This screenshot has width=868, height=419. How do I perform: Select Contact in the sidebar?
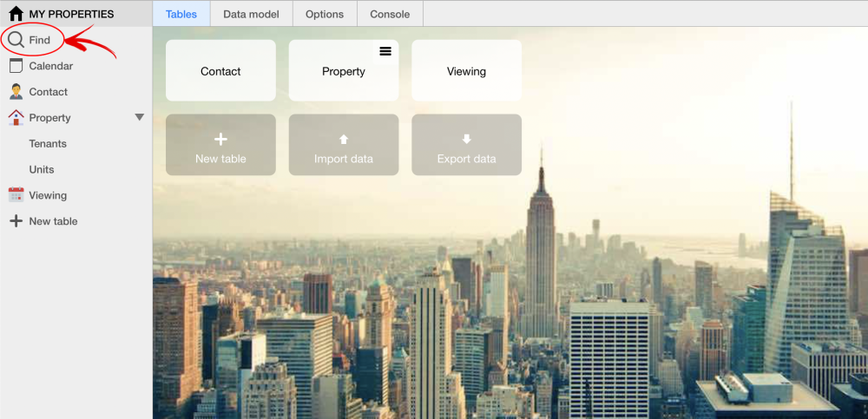[48, 92]
